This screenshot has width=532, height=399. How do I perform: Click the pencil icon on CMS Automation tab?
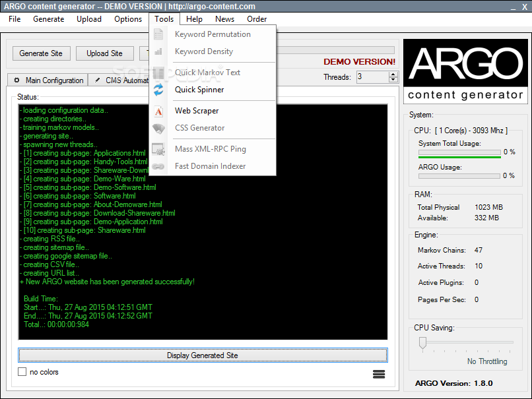(98, 80)
